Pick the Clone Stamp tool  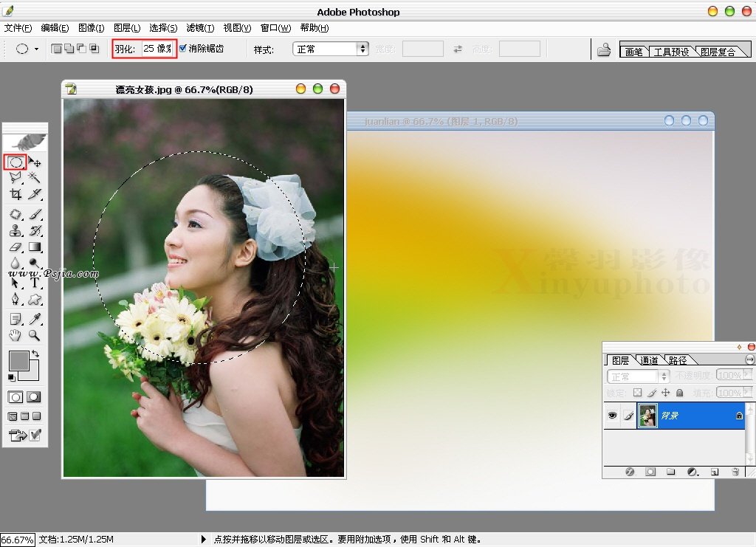pos(16,230)
